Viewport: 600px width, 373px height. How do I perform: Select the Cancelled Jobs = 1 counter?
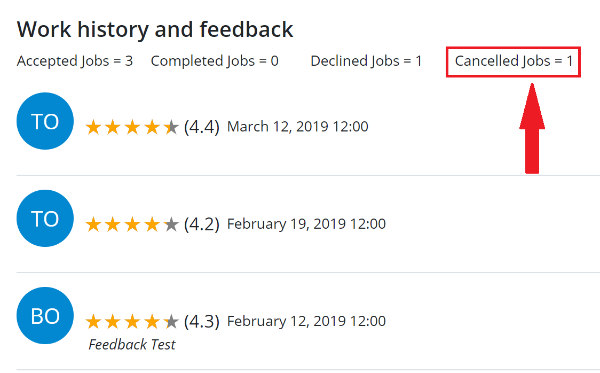514,62
